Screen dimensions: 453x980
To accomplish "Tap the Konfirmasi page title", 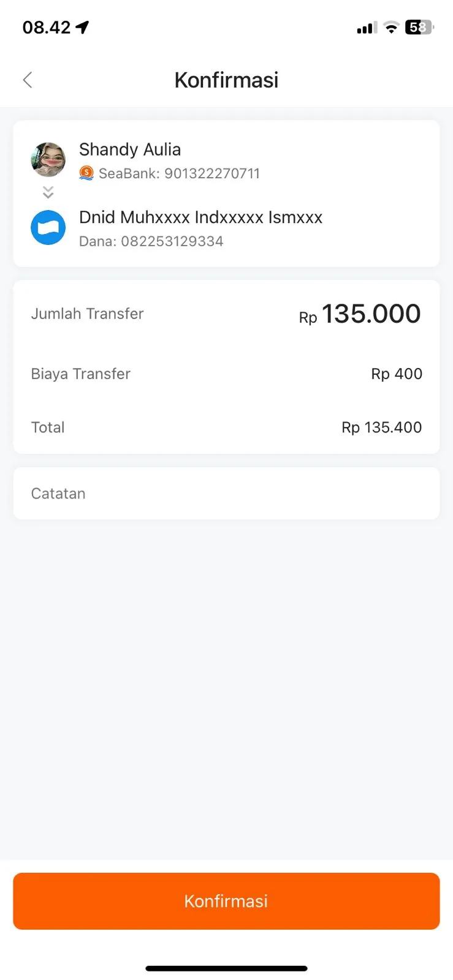I will coord(226,80).
